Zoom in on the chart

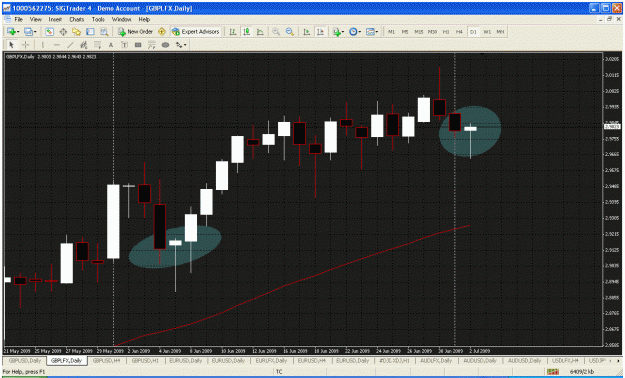pyautogui.click(x=276, y=32)
